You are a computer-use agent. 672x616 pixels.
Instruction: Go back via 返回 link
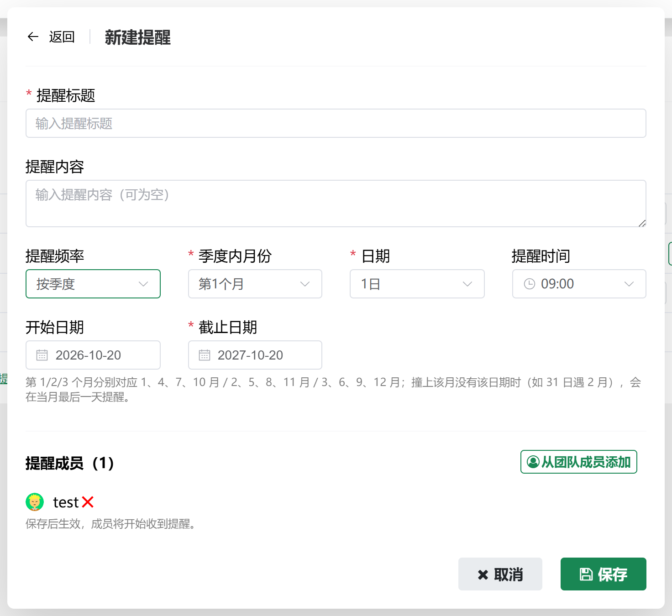click(x=62, y=37)
